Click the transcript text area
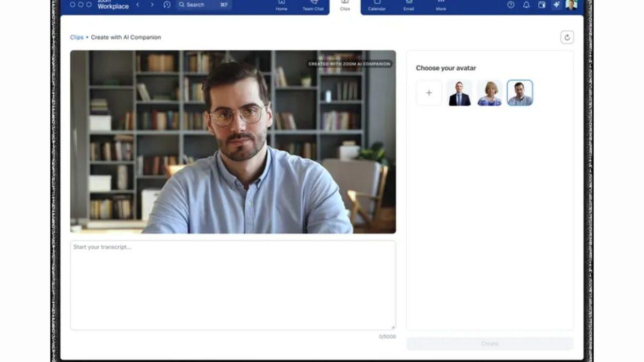The image size is (644, 362). coord(233,285)
